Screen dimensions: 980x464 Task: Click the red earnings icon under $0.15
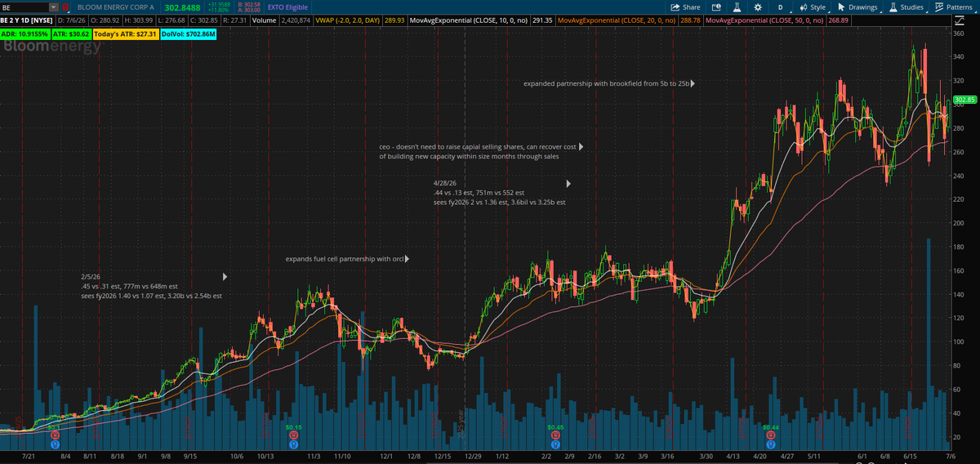[x=294, y=436]
